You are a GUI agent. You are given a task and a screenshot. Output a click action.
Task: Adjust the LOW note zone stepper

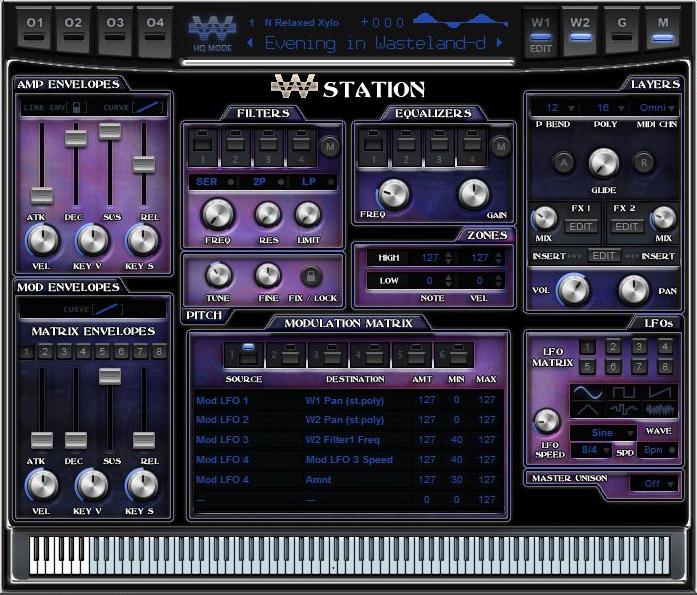point(449,280)
